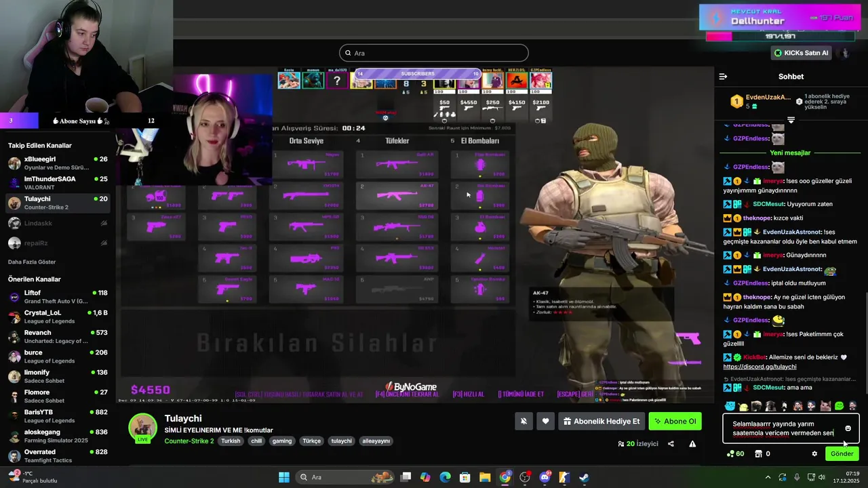Click Dellhunter mevcut kral banner
The width and height of the screenshot is (868, 488).
[x=778, y=18]
